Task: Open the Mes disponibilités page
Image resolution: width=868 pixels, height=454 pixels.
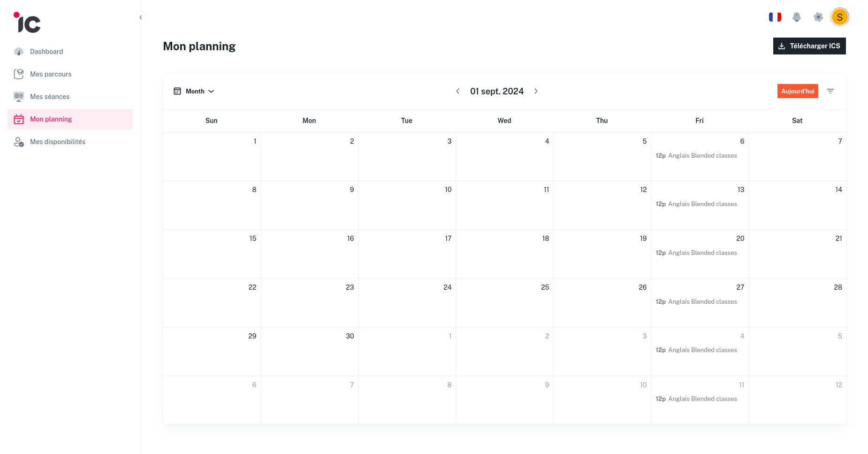Action: tap(58, 141)
